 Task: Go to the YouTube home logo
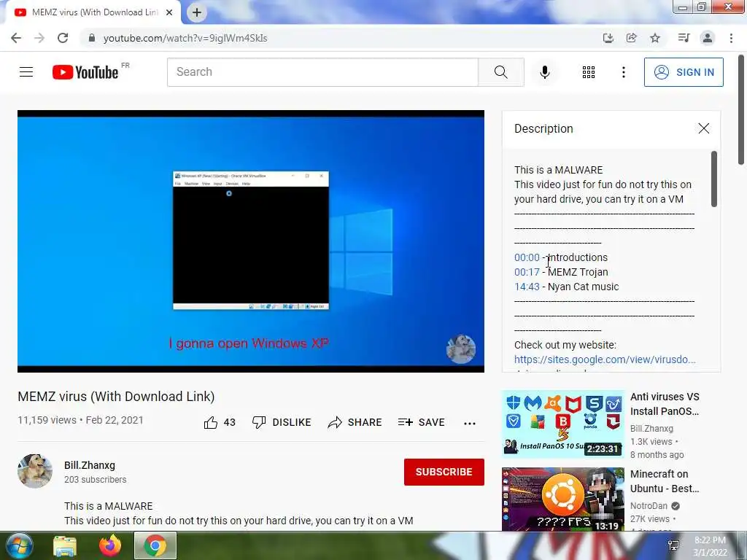click(86, 72)
